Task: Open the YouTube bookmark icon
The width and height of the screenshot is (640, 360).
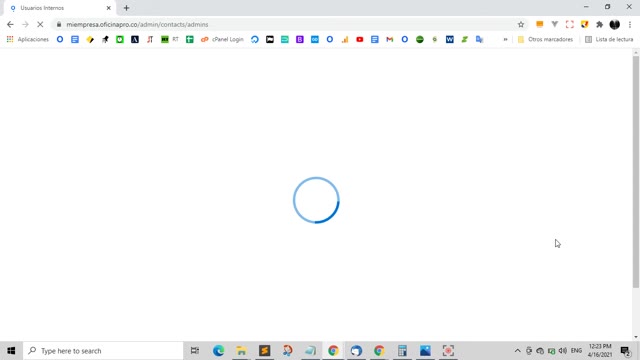Action: tap(360, 39)
